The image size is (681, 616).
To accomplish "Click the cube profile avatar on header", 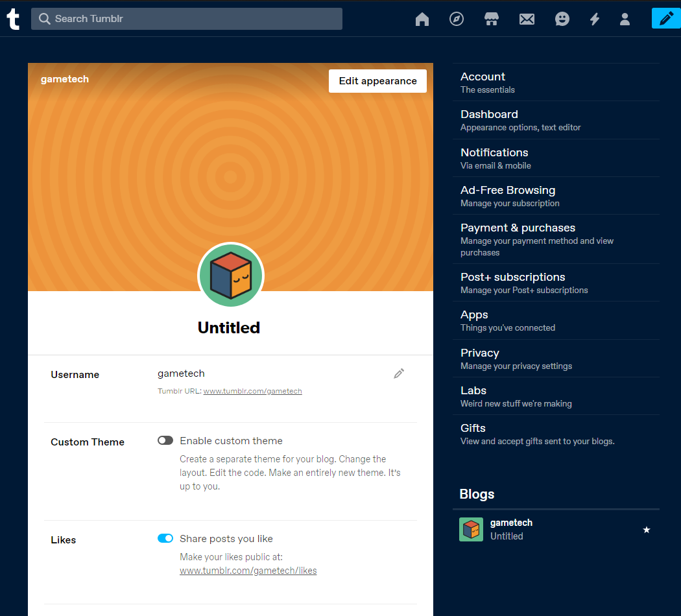I will point(231,276).
